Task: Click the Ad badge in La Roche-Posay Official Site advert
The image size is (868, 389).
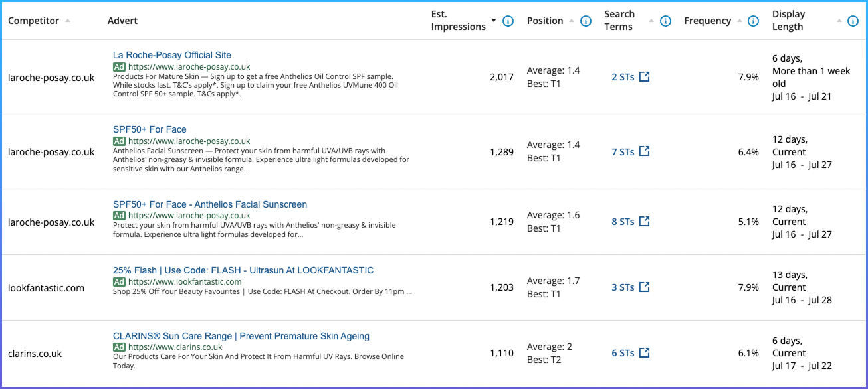Action: coord(119,66)
